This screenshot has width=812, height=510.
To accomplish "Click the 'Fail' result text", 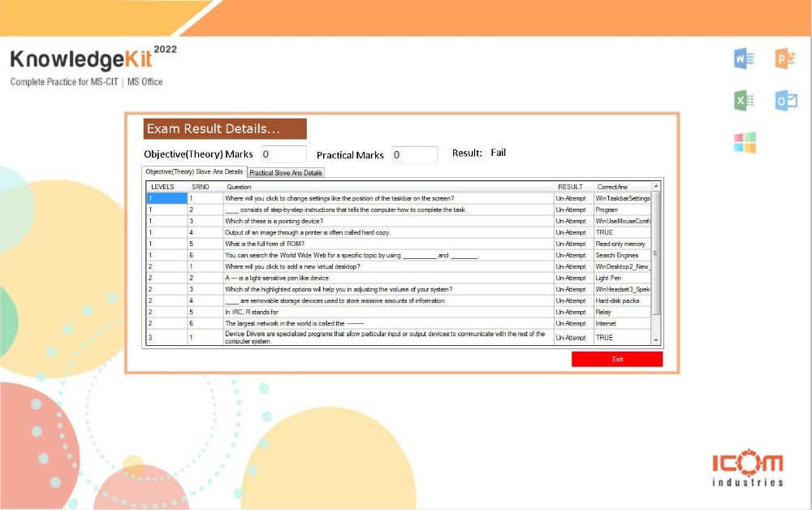I will click(499, 153).
